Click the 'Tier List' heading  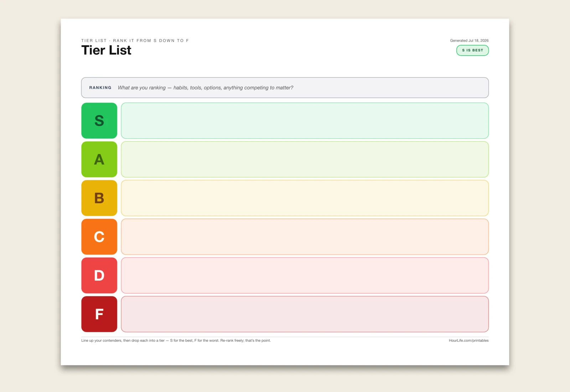pyautogui.click(x=106, y=50)
